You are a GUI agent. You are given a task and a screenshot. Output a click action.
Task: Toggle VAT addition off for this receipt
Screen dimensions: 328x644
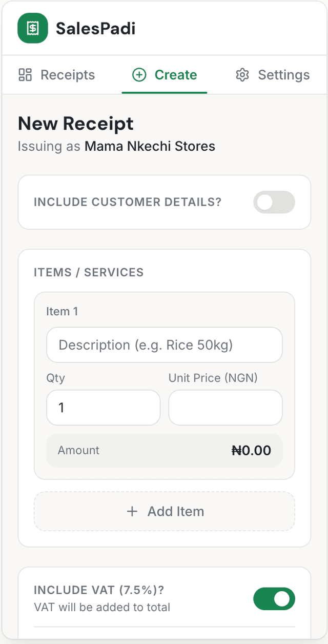274,598
